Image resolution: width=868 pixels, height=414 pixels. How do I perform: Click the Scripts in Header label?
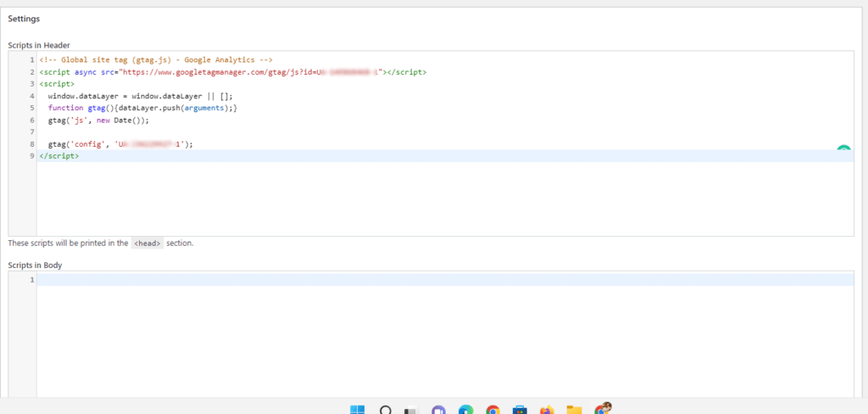click(39, 45)
